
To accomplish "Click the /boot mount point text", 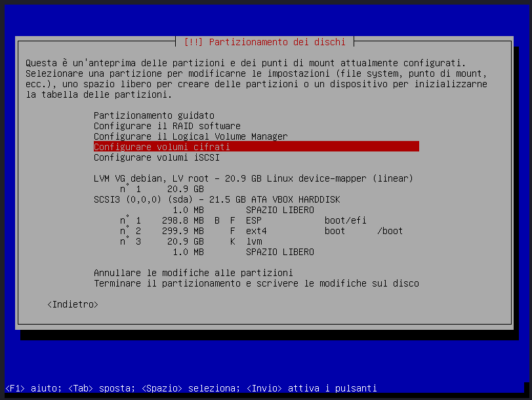I will tap(390, 231).
